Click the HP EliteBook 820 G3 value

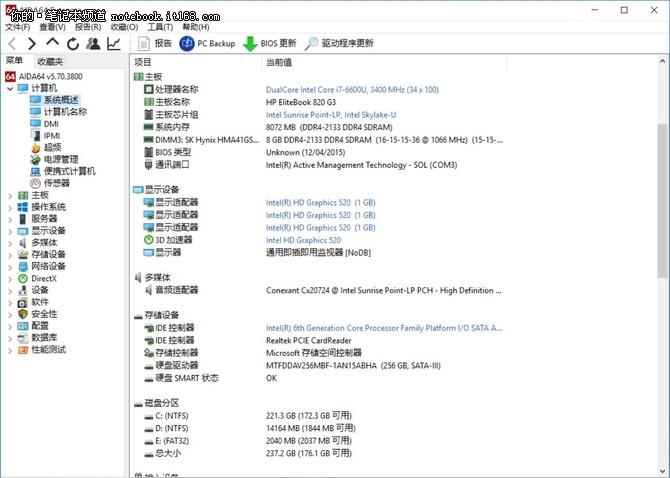click(x=301, y=103)
